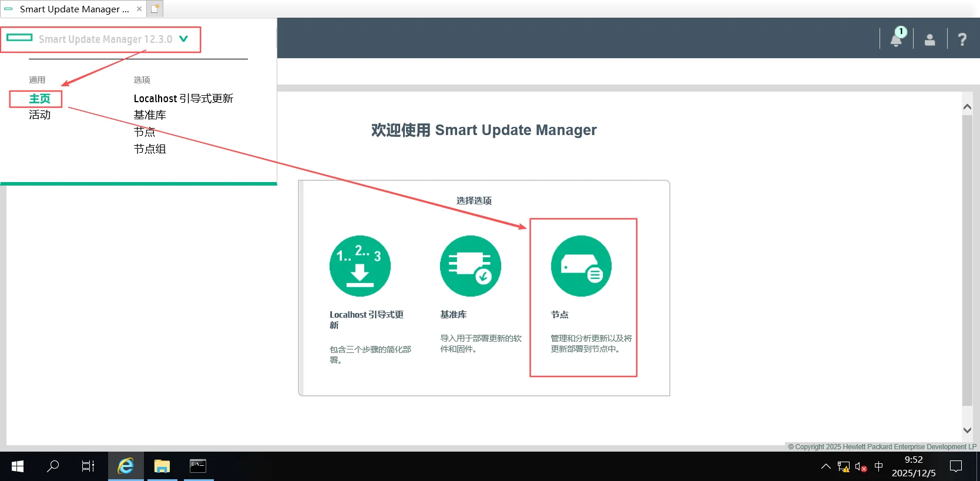This screenshot has width=980, height=481.
Task: Open File Explorer from the taskbar
Action: tap(162, 466)
